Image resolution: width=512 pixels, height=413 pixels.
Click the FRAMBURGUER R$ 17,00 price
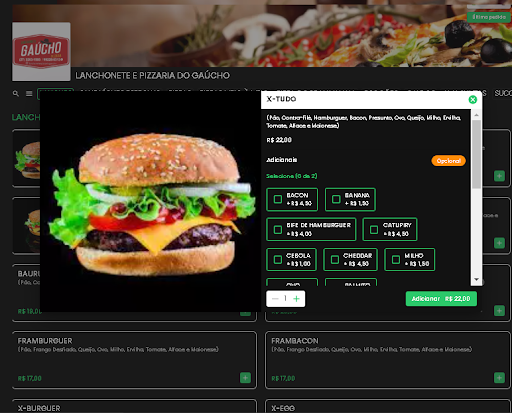pyautogui.click(x=30, y=378)
